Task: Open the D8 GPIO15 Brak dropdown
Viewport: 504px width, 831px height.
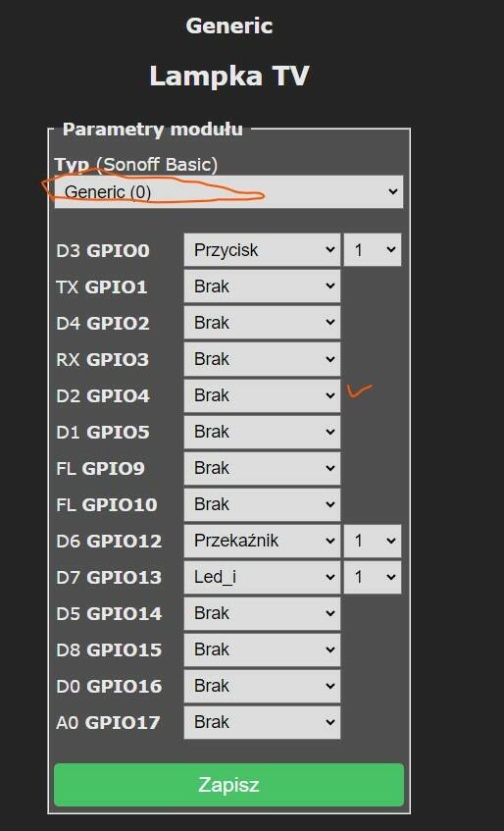Action: click(262, 649)
